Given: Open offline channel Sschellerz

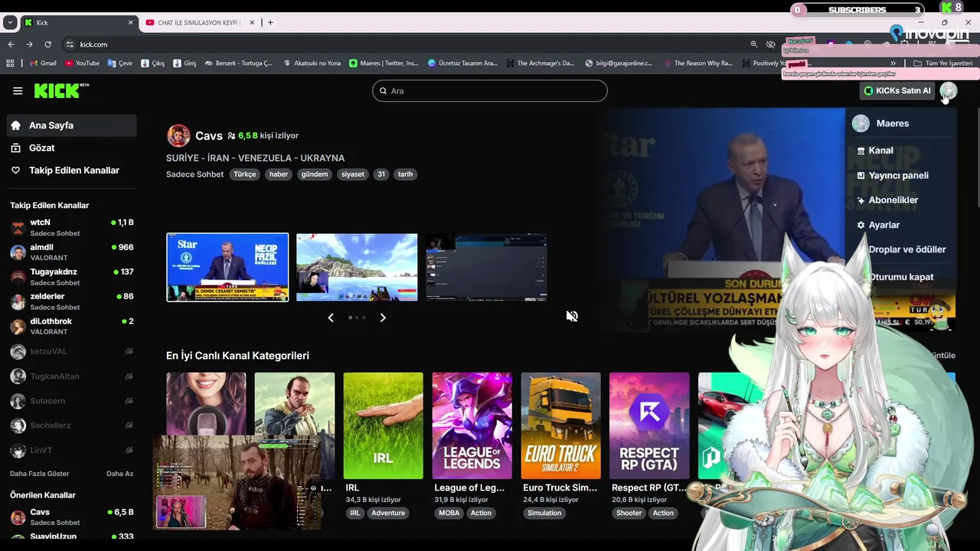Looking at the screenshot, I should tap(72, 425).
